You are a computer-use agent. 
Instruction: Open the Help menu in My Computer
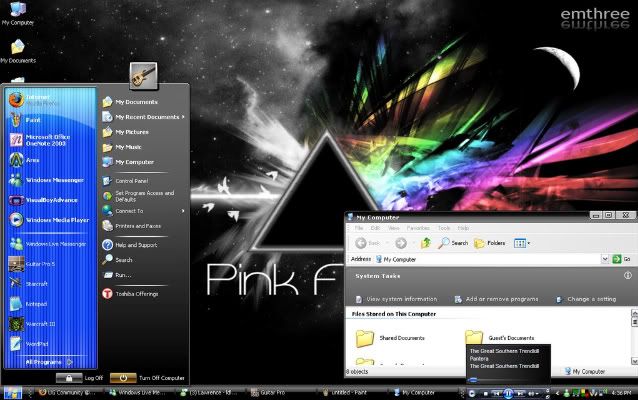point(463,228)
